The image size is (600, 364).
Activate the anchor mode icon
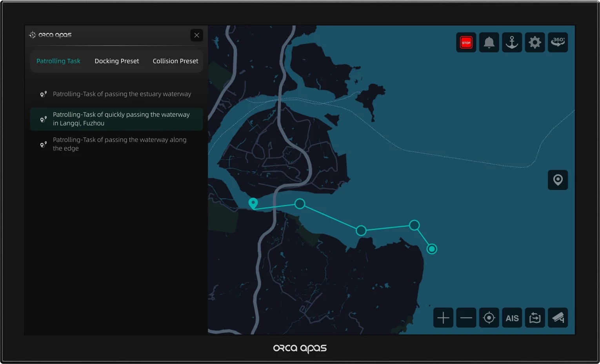512,42
